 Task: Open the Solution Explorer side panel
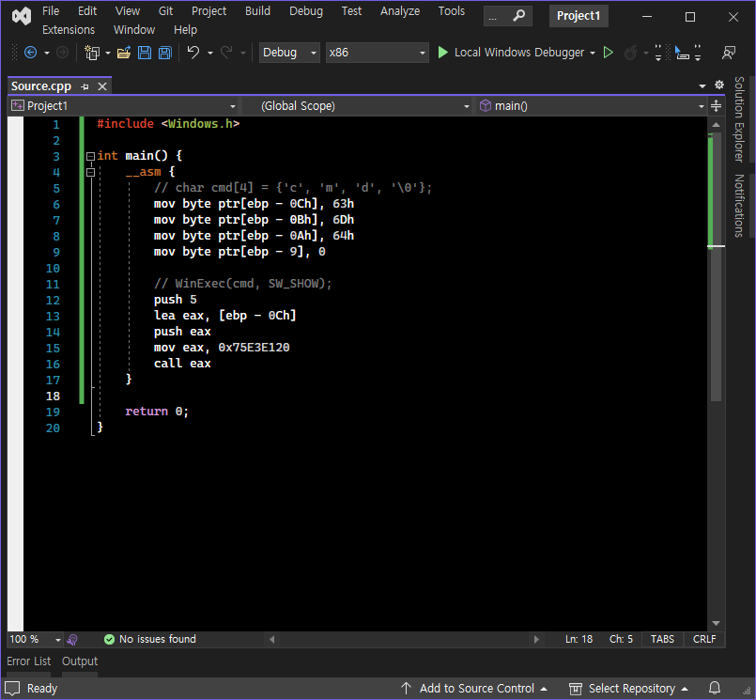739,119
